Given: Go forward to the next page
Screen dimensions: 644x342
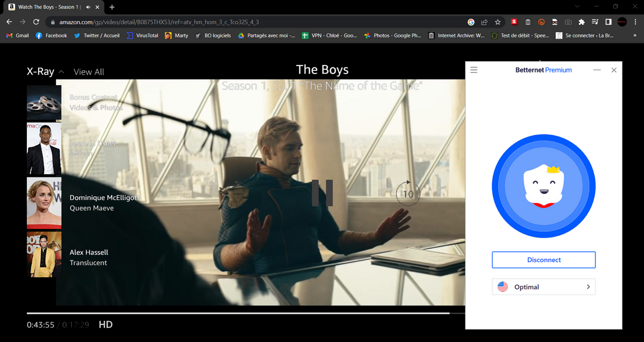Looking at the screenshot, I should coord(23,22).
